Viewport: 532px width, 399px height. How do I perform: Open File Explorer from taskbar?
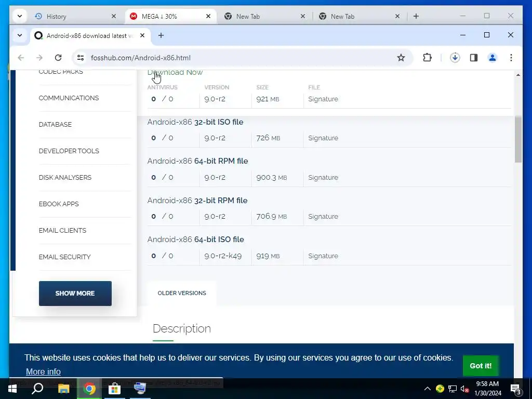pos(63,389)
